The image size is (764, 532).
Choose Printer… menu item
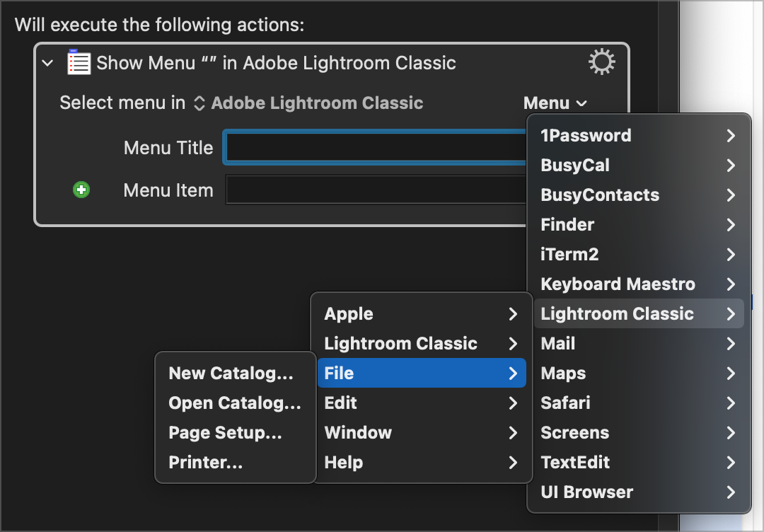click(236, 463)
